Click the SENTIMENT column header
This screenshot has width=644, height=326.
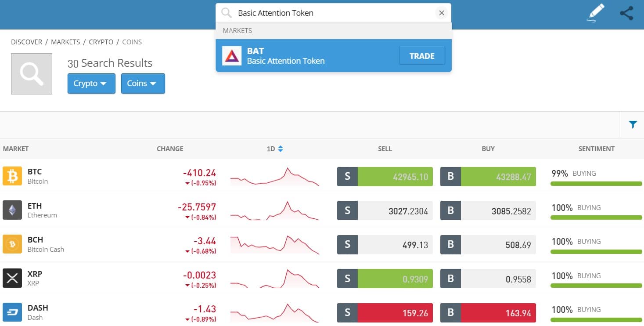tap(597, 149)
